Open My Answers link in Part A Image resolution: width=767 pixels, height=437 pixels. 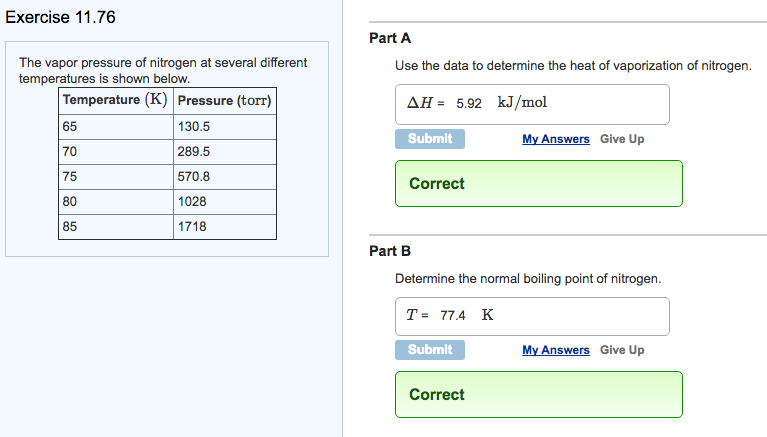[555, 139]
